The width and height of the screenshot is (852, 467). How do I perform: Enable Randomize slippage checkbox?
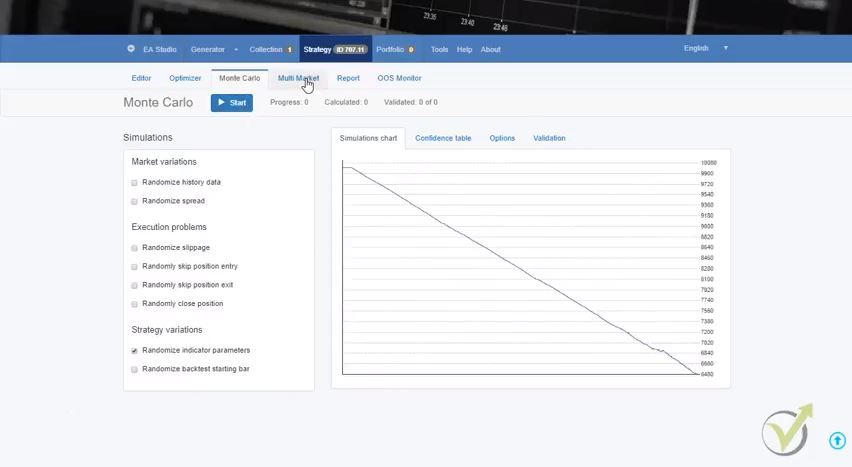pyautogui.click(x=134, y=248)
